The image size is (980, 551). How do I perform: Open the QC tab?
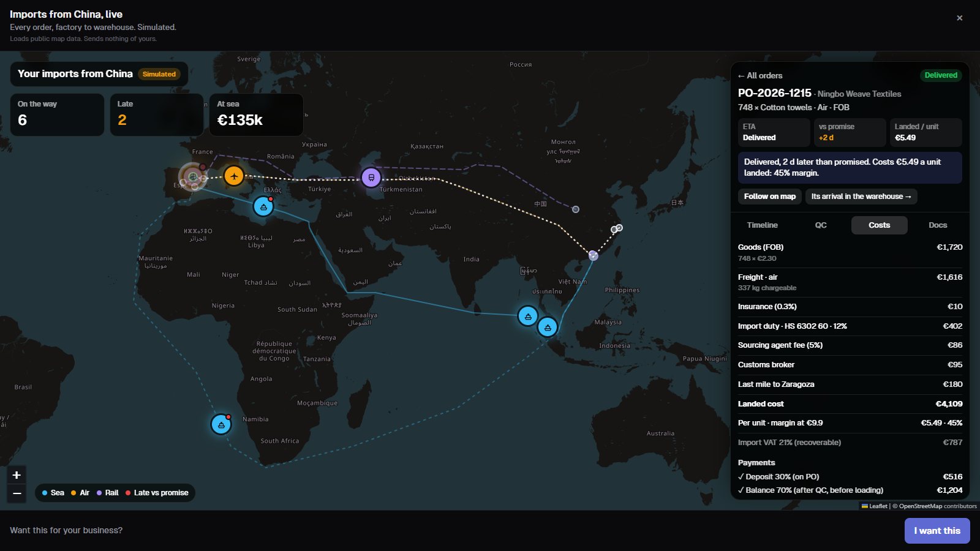coord(821,225)
